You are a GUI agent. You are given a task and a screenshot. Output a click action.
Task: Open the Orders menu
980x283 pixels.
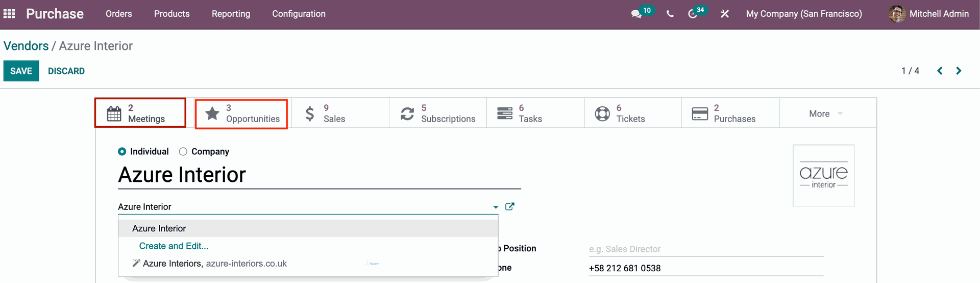click(119, 14)
